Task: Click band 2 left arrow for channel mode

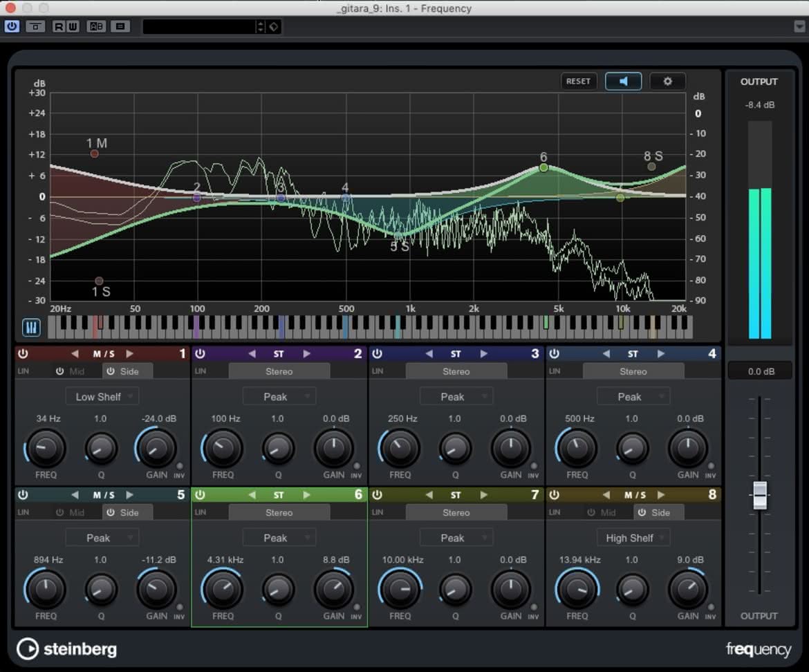Action: tap(252, 354)
